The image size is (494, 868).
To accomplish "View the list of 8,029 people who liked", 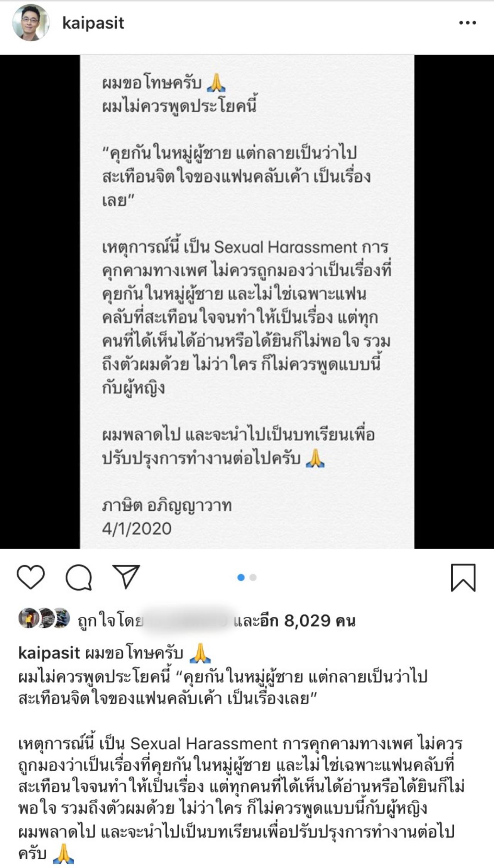I will 294,621.
